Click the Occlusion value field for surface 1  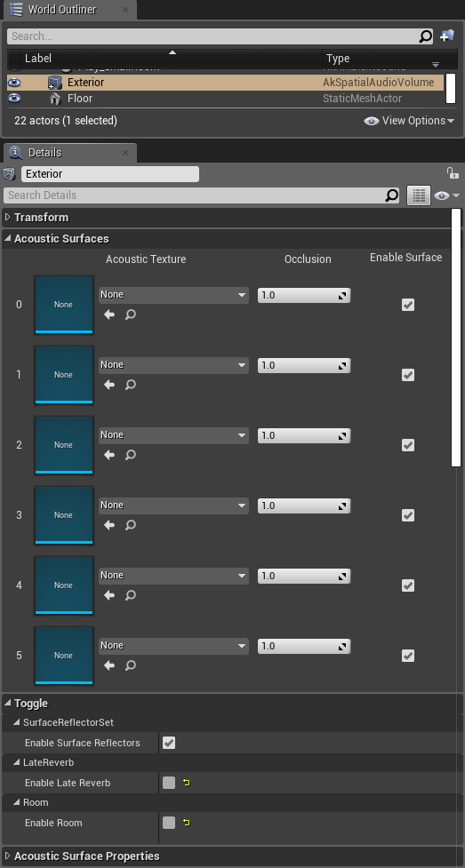pos(304,366)
